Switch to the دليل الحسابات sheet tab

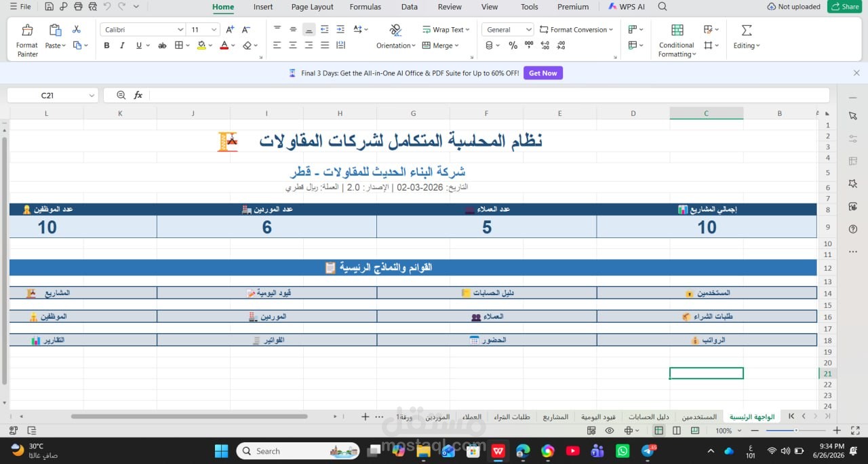click(x=649, y=417)
